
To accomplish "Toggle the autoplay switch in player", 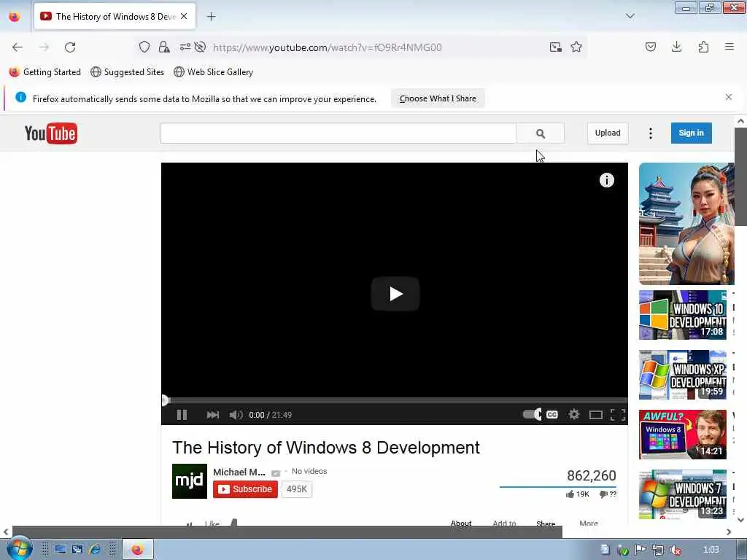I will (x=532, y=414).
